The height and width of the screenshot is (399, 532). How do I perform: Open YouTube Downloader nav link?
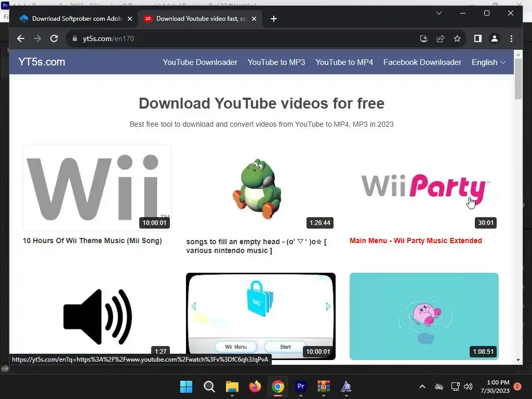pyautogui.click(x=200, y=62)
